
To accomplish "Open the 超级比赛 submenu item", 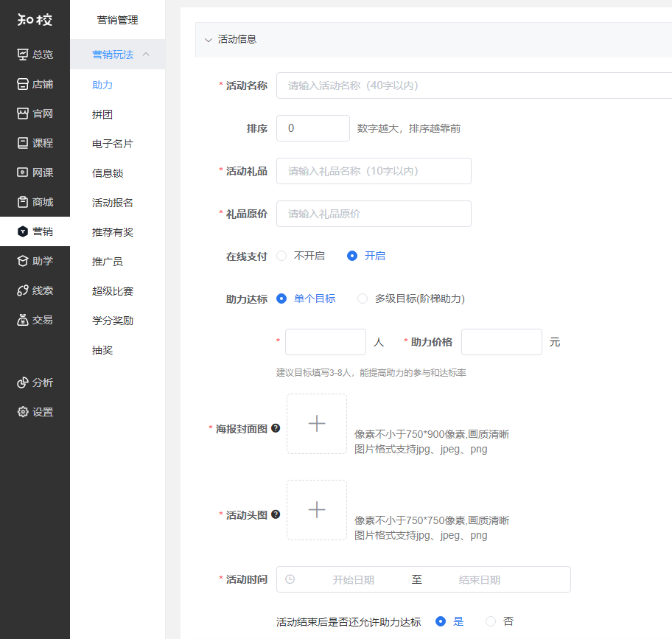I will pos(113,291).
